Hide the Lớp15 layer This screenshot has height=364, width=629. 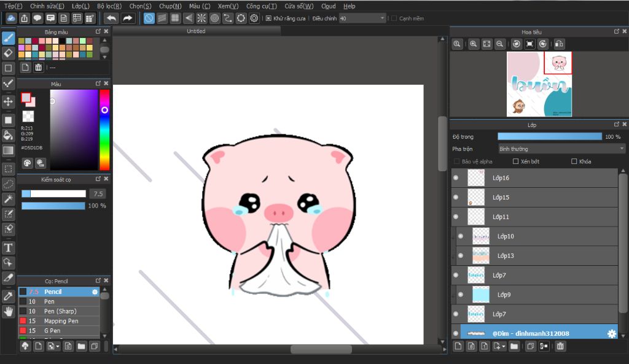[456, 197]
